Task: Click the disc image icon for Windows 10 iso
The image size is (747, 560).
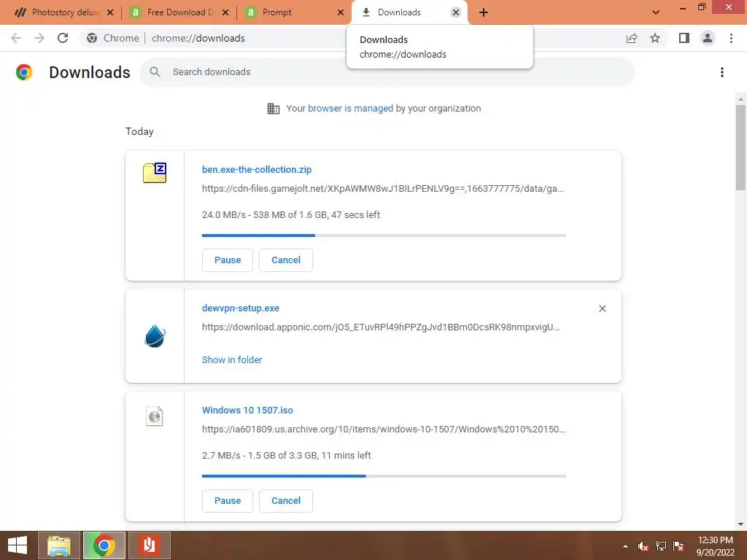Action: [155, 416]
